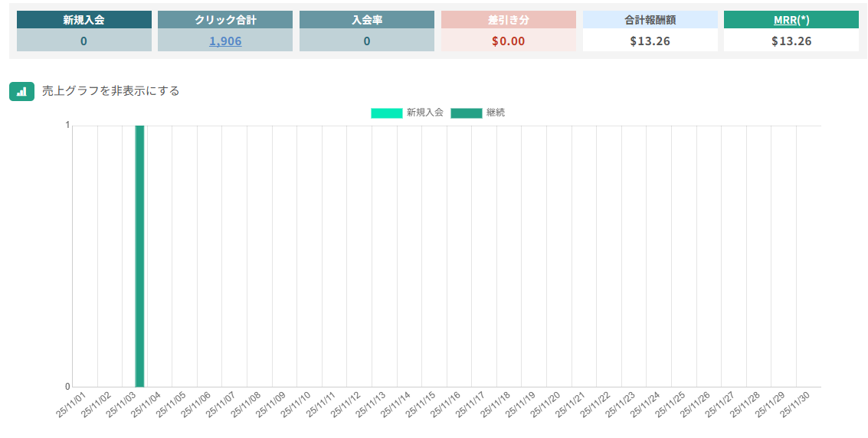Image resolution: width=868 pixels, height=438 pixels.
Task: Toggle the 継続 legend color box
Action: [466, 113]
